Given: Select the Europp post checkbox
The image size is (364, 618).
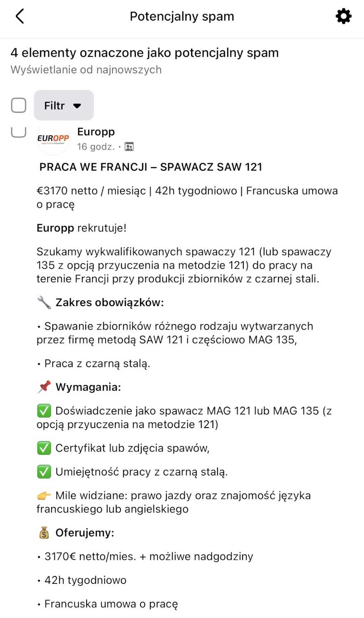Looking at the screenshot, I should (x=19, y=132).
